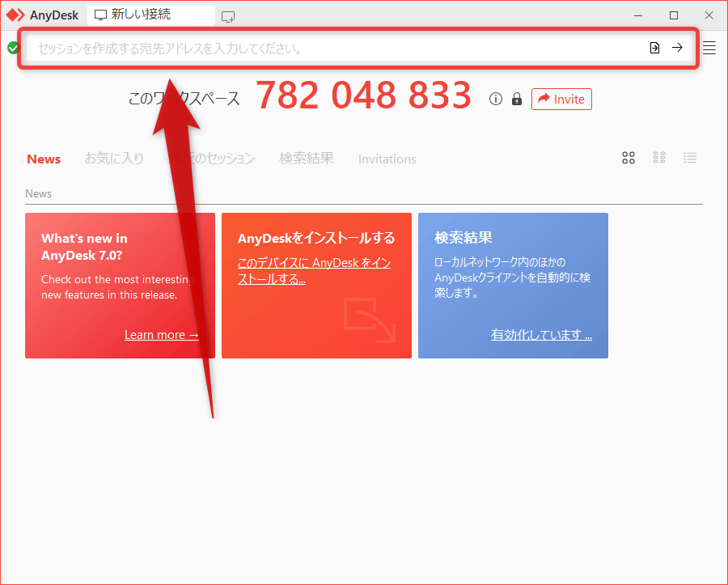This screenshot has width=728, height=585.
Task: Click the 782 048 833 workspace ID
Action: [x=363, y=95]
